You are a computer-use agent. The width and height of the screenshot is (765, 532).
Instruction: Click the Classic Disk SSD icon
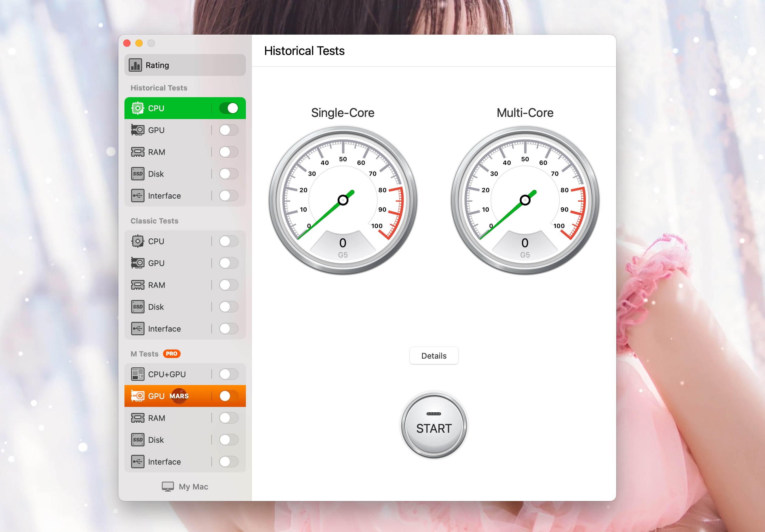(x=138, y=307)
